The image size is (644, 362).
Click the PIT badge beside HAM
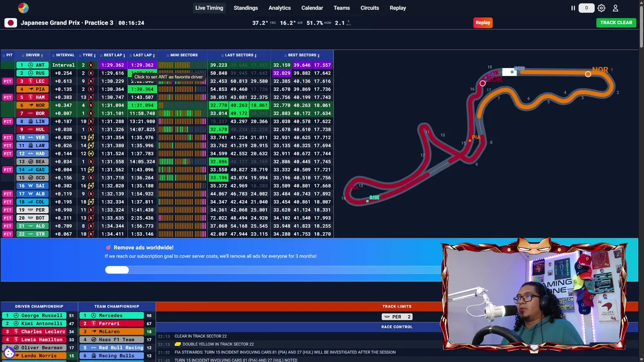coord(8,97)
